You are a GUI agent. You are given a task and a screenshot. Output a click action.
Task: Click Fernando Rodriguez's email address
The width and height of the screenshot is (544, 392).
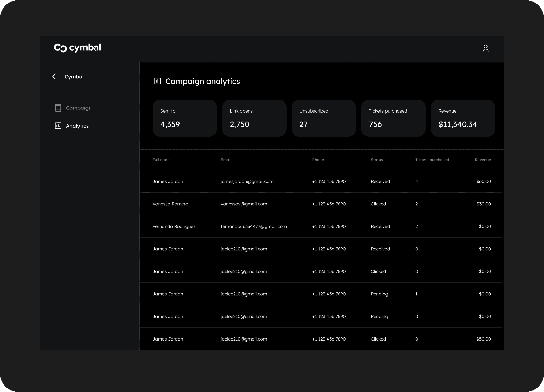click(253, 226)
